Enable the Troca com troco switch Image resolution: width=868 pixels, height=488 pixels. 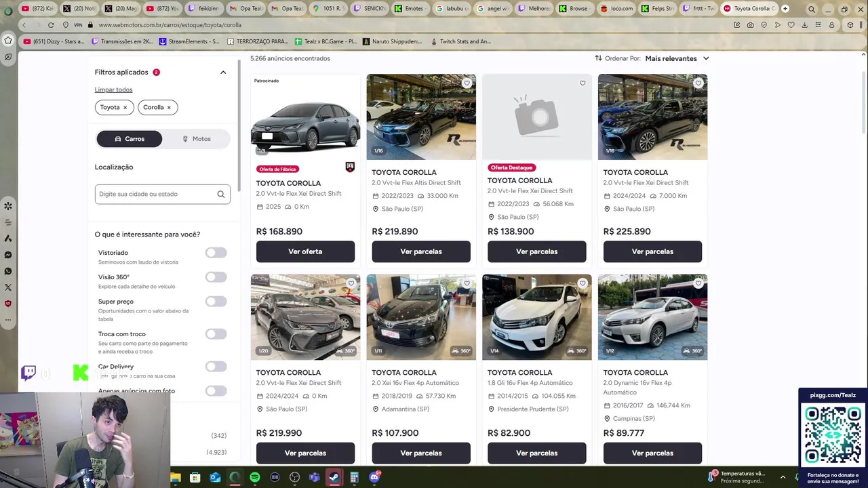tap(216, 334)
